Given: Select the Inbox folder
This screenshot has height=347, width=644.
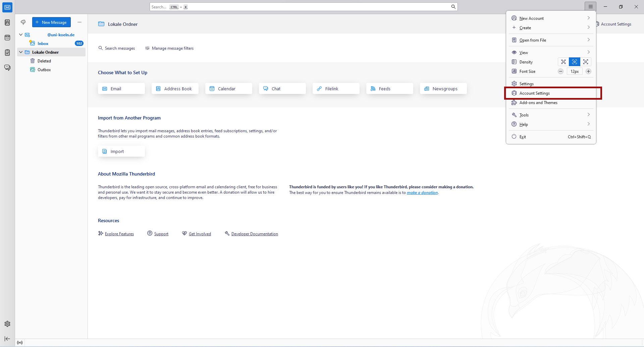Looking at the screenshot, I should tap(51, 43).
